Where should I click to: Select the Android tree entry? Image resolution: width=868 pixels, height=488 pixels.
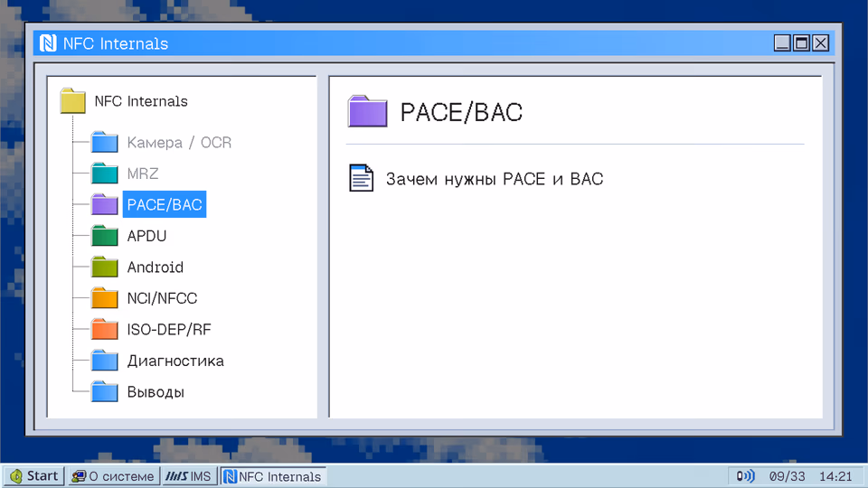pyautogui.click(x=156, y=267)
